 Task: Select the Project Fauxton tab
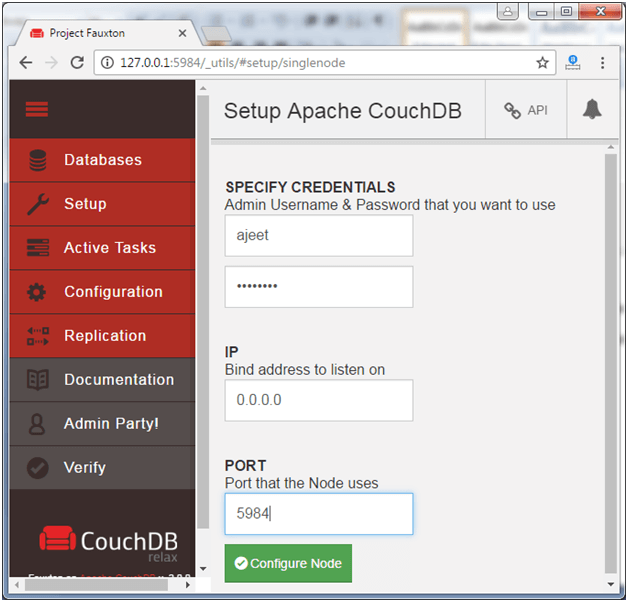coord(107,33)
